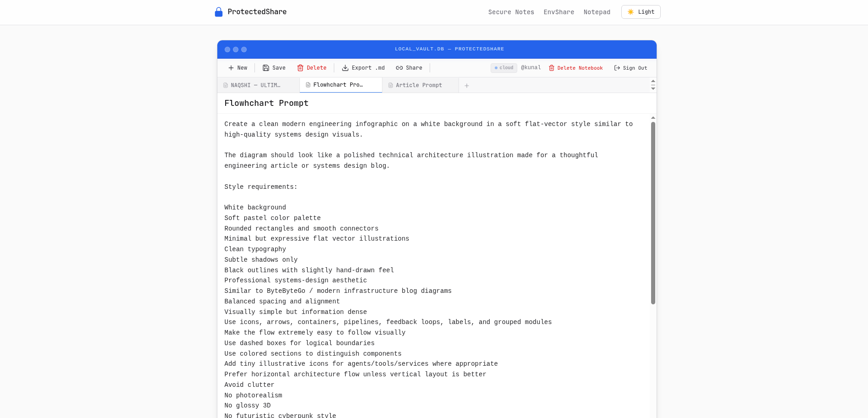This screenshot has width=868, height=418.
Task: Click the line 'Clean typography'
Action: (255, 249)
